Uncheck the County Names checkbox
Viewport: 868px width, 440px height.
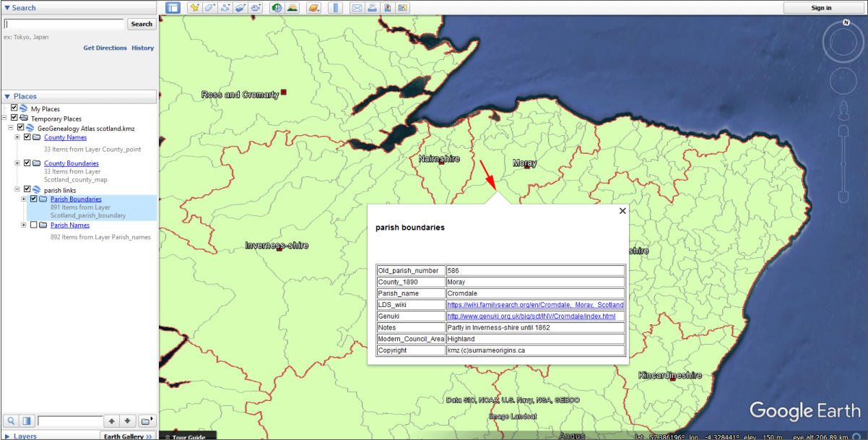tap(27, 137)
